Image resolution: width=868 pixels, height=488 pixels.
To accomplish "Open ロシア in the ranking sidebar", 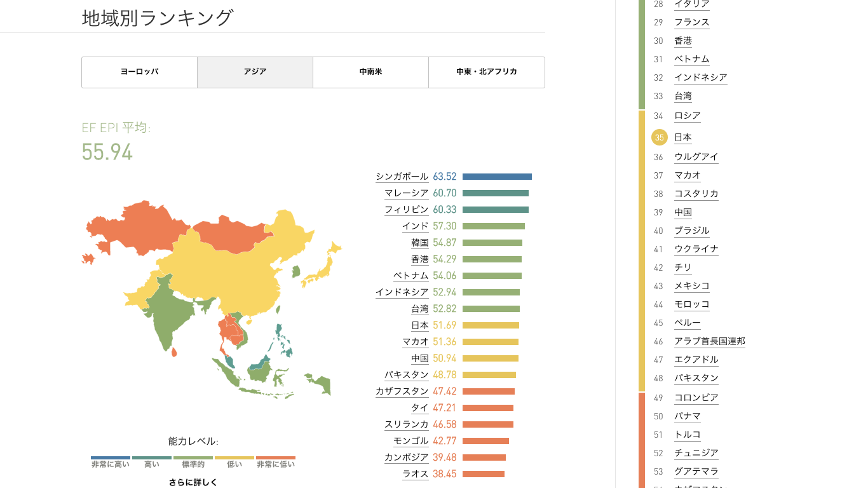I will click(x=688, y=116).
